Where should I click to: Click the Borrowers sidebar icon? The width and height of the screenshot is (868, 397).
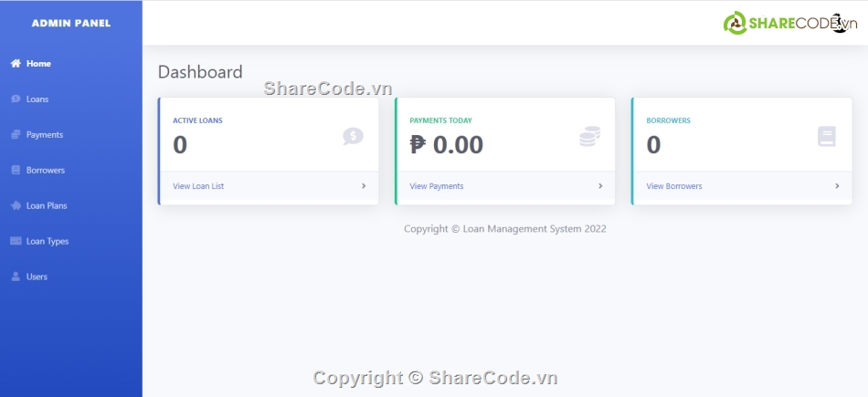tap(16, 171)
